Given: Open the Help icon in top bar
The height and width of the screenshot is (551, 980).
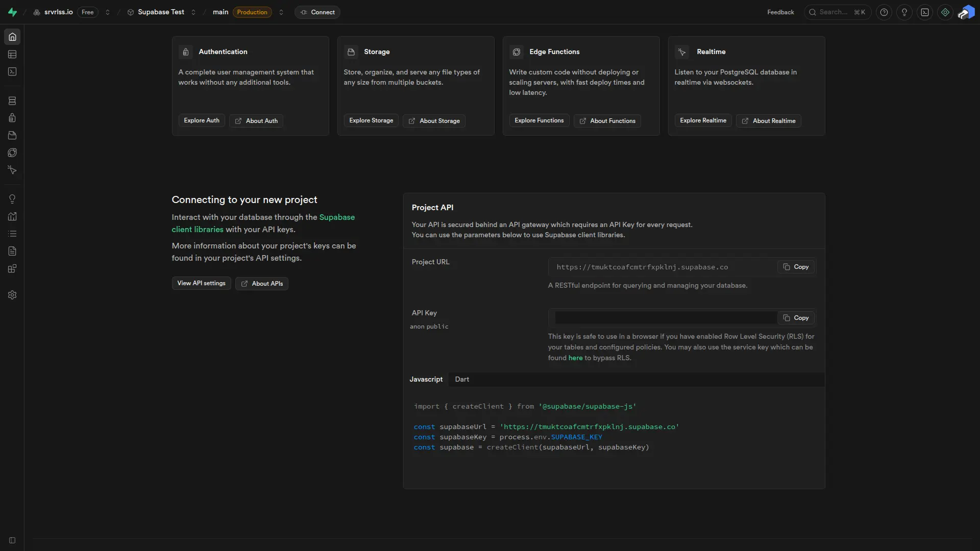Looking at the screenshot, I should coord(884,12).
